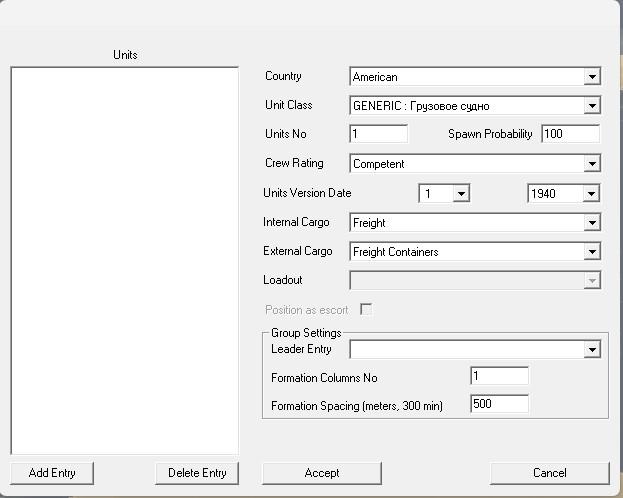
Task: Open the Crew Rating dropdown
Action: click(x=475, y=164)
